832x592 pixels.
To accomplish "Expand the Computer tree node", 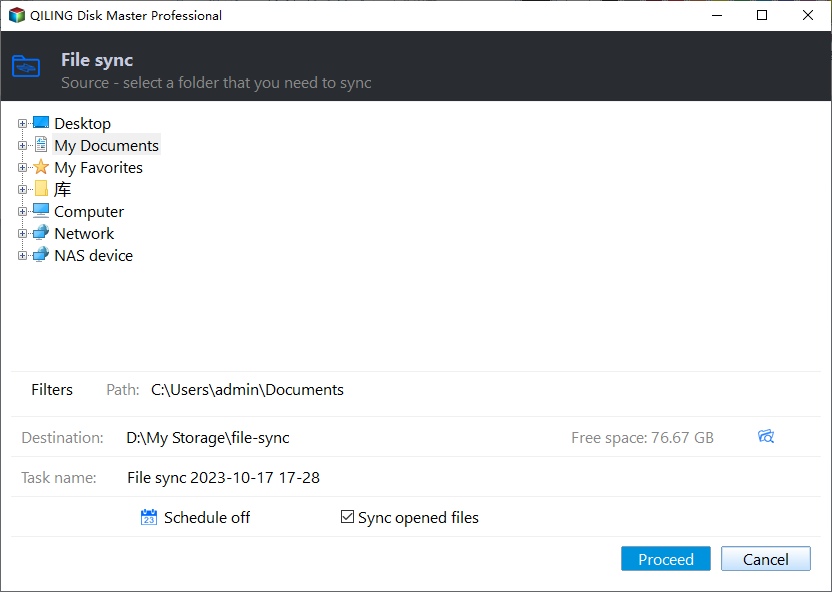I will coord(22,212).
